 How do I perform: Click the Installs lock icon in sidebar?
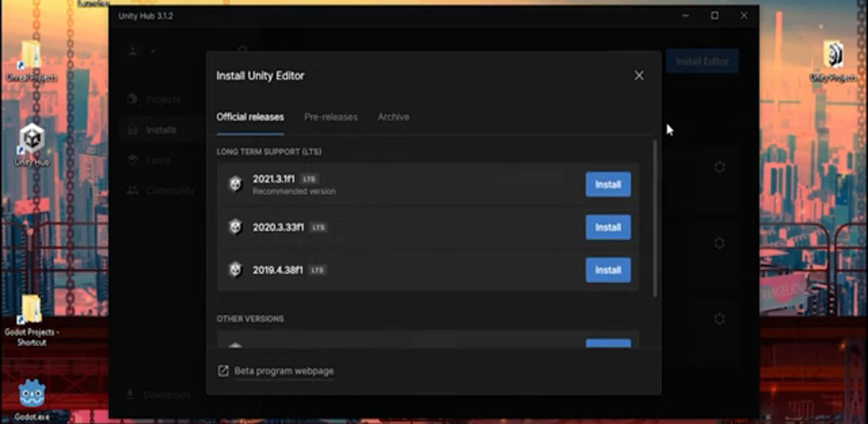click(x=132, y=130)
